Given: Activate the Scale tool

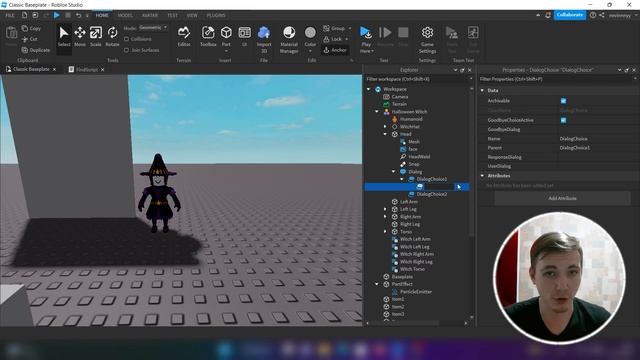Looking at the screenshot, I should pos(96,36).
